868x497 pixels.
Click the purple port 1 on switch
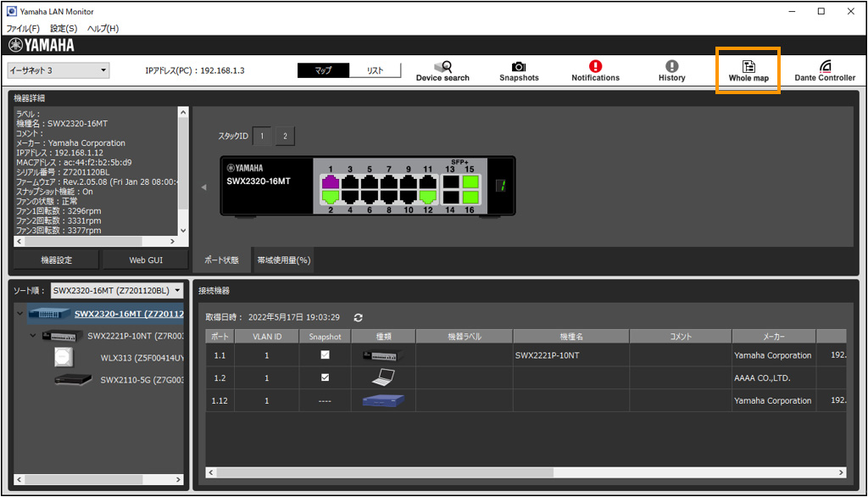point(331,181)
